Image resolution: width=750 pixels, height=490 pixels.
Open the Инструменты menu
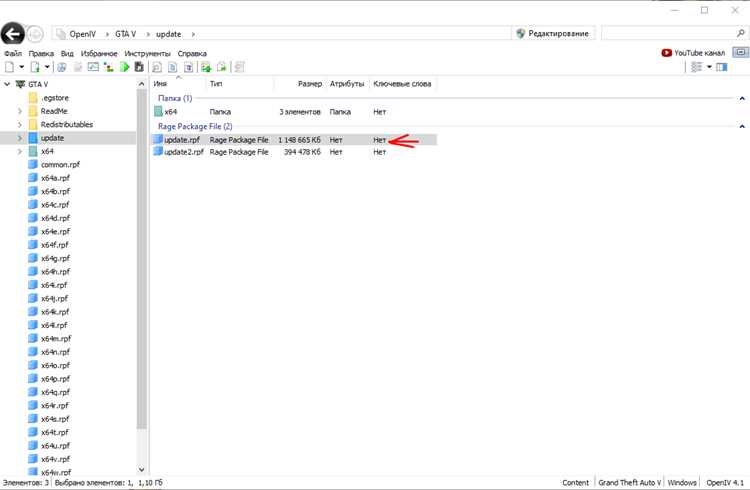[x=147, y=54]
